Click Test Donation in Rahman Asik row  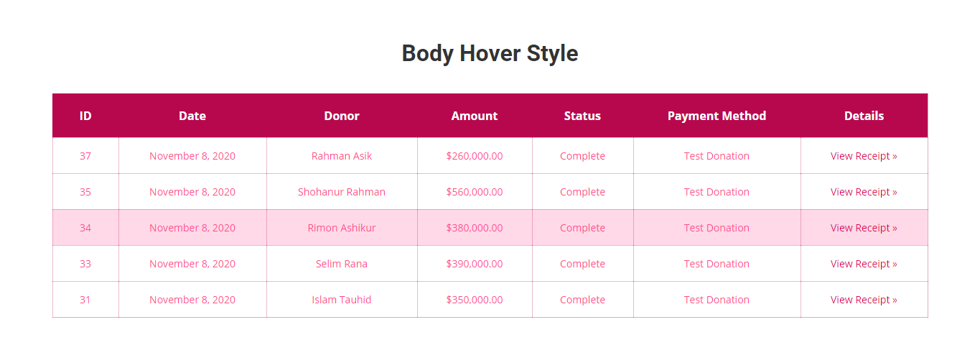(x=717, y=156)
